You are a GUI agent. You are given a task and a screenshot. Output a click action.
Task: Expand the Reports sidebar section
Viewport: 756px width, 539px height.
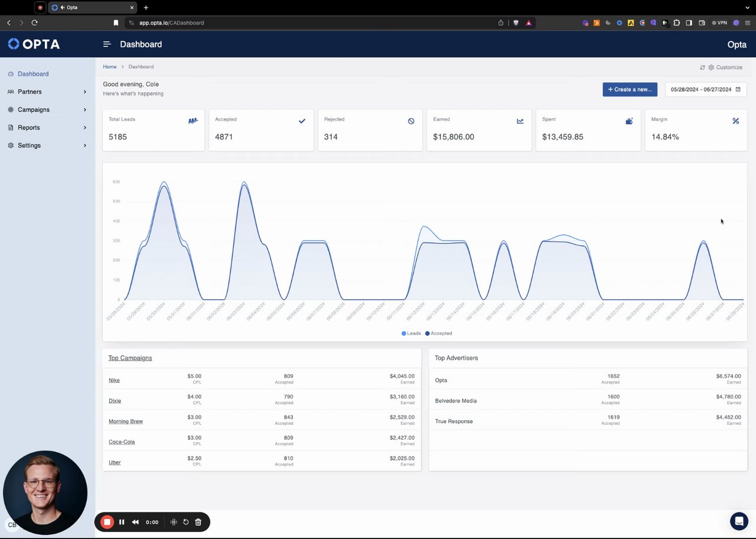coord(47,127)
